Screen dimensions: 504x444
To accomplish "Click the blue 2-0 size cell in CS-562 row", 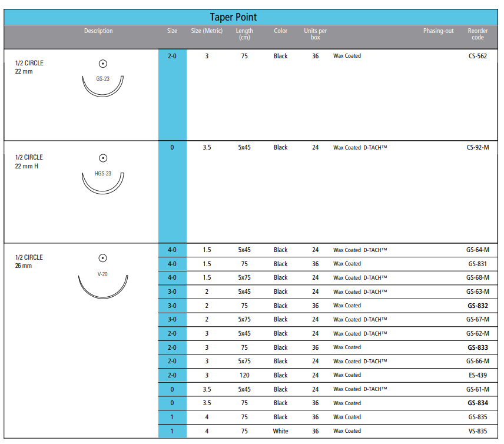I will [x=172, y=57].
